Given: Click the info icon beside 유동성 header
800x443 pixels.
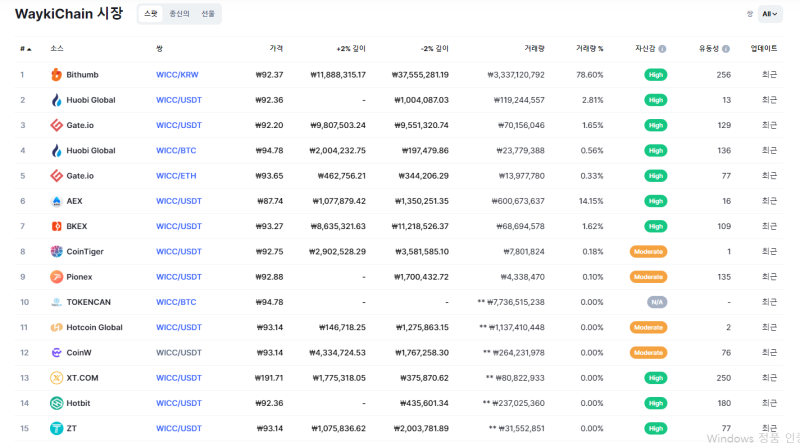Looking at the screenshot, I should pyautogui.click(x=726, y=49).
